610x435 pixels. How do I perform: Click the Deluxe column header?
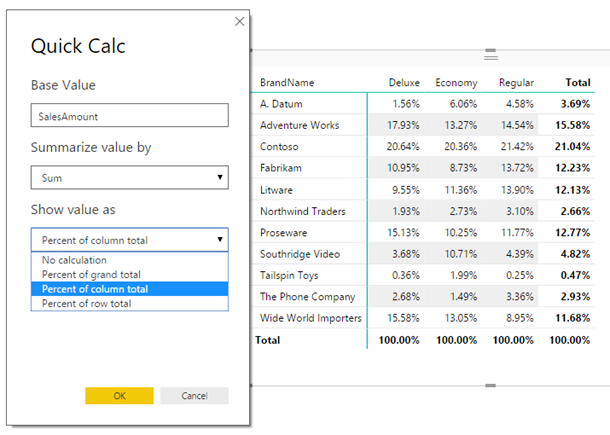tap(404, 82)
